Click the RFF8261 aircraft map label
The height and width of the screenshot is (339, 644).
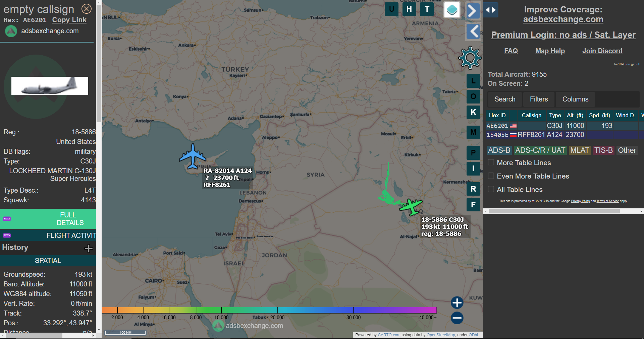click(x=228, y=178)
